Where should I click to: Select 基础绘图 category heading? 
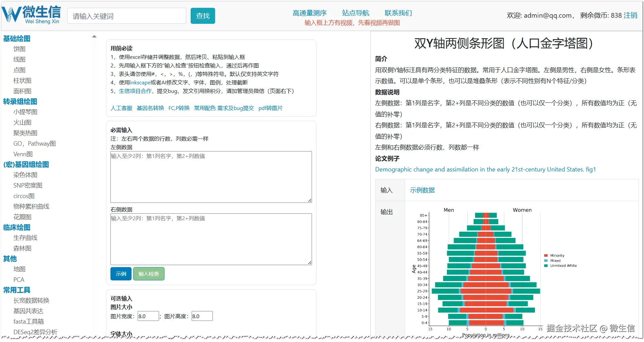pyautogui.click(x=17, y=38)
